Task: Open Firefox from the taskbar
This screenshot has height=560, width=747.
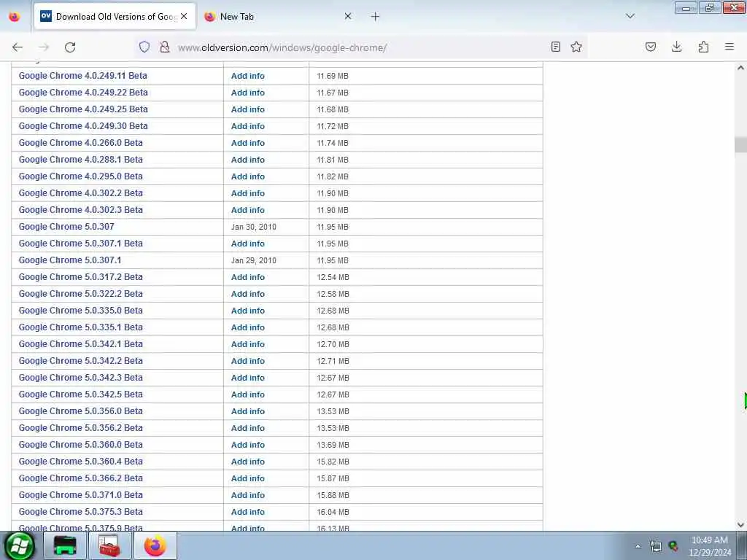Action: coord(155,545)
